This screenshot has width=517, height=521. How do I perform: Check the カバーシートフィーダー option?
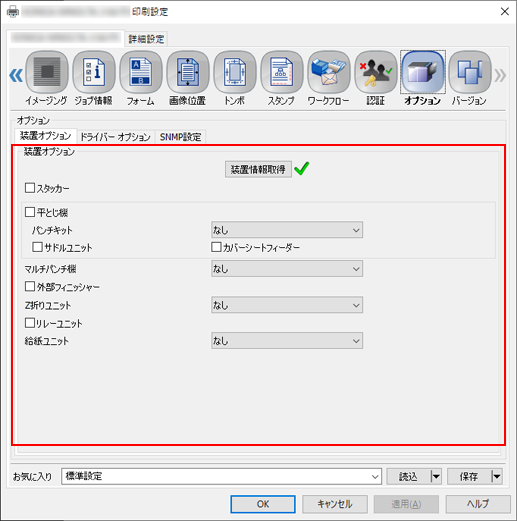click(216, 247)
